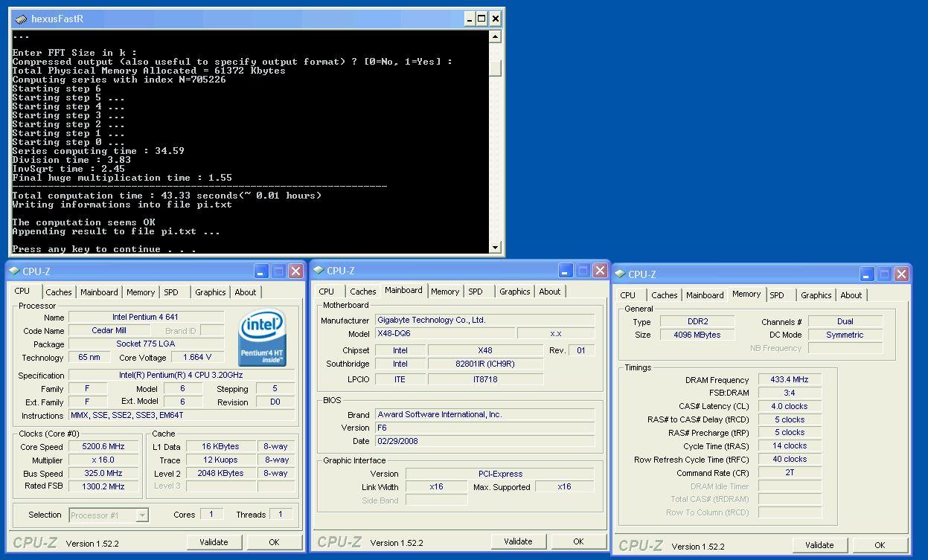Click the Bus Speed value 325.0 MHz
This screenshot has width=928, height=560.
(x=103, y=474)
